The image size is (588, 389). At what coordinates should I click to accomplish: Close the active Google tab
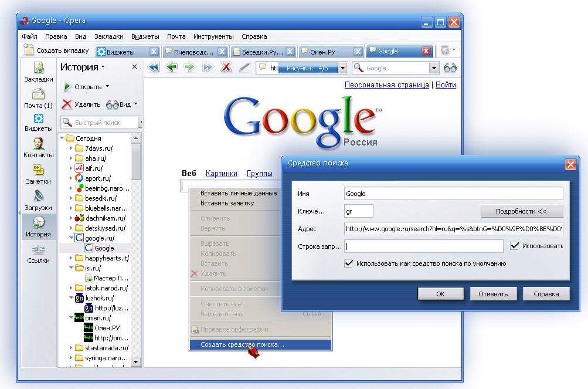click(426, 50)
